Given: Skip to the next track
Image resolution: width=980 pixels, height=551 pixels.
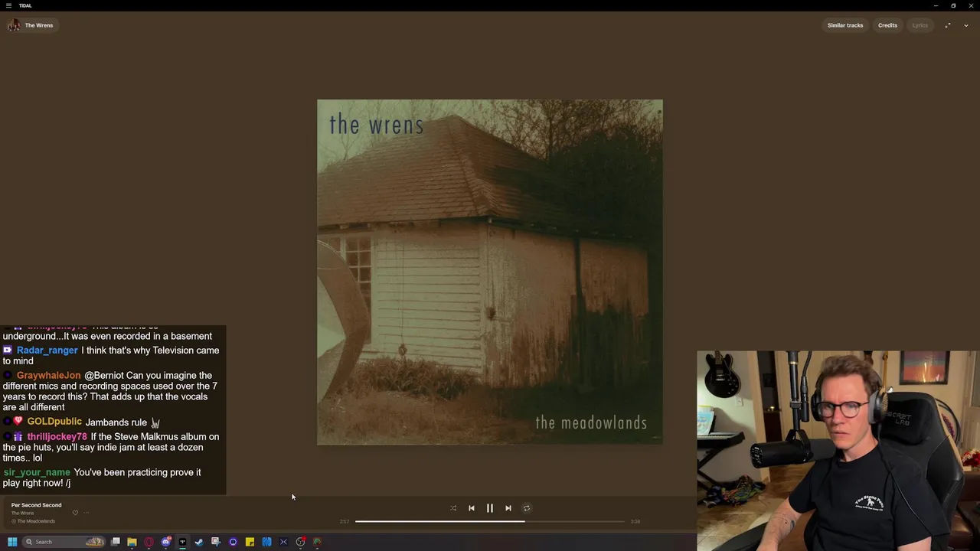Looking at the screenshot, I should coord(508,508).
